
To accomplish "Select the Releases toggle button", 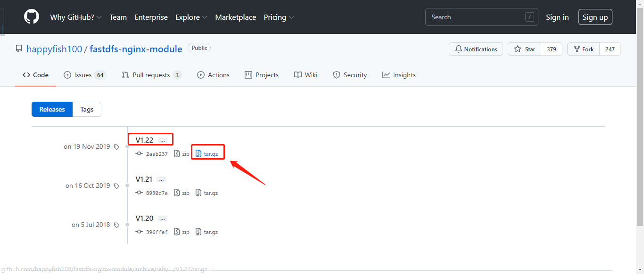I will coord(52,109).
